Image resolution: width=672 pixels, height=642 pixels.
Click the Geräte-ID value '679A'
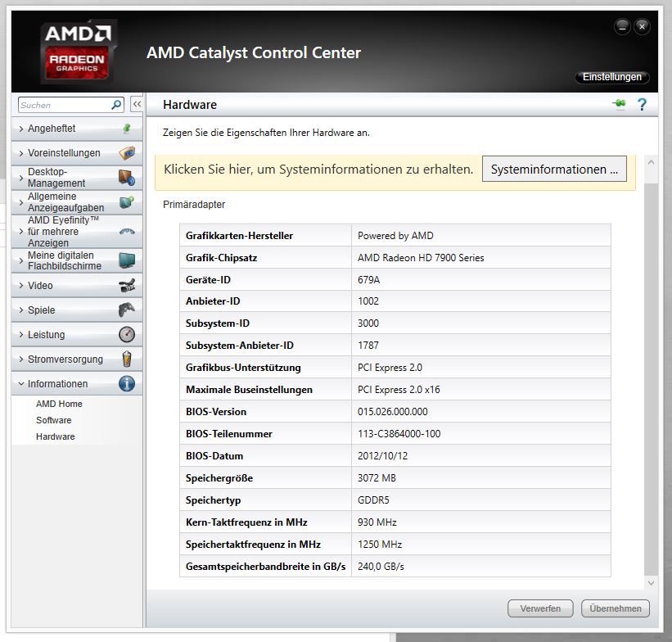point(368,279)
